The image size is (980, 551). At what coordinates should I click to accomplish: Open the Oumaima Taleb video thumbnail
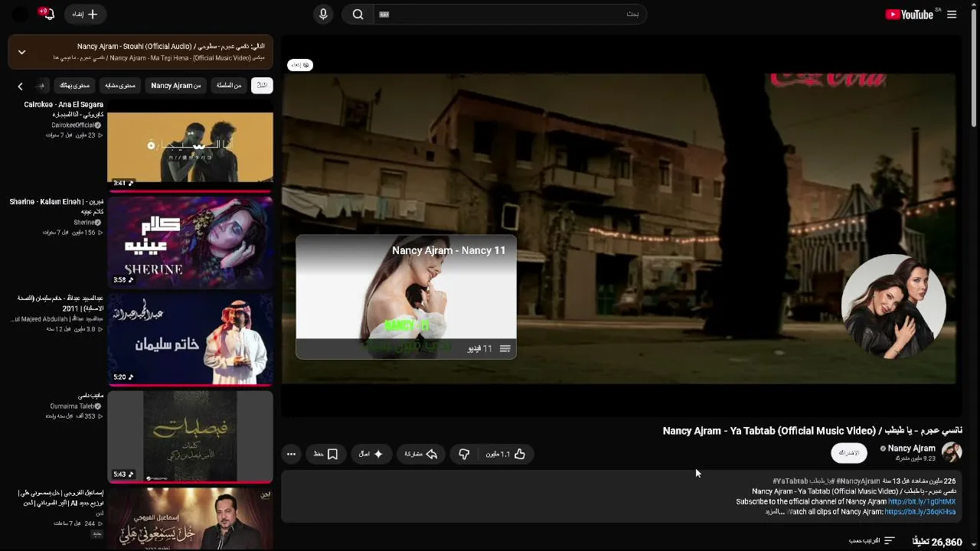(190, 436)
